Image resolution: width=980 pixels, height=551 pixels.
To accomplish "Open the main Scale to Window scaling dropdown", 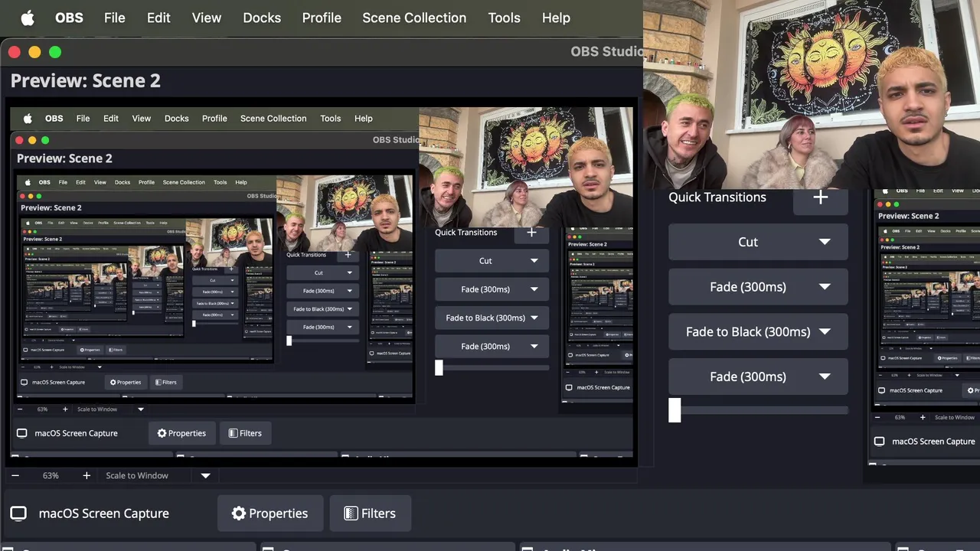I will pos(157,475).
